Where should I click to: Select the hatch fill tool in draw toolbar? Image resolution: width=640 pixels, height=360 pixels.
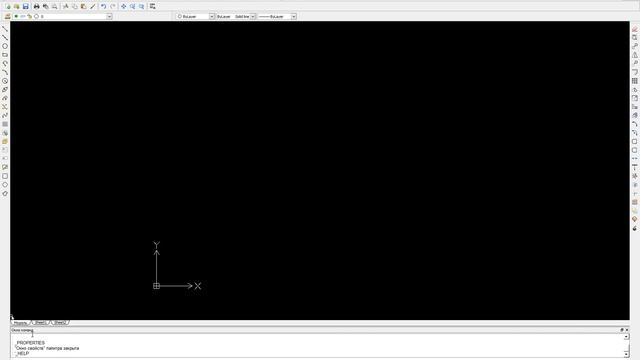coord(5,124)
